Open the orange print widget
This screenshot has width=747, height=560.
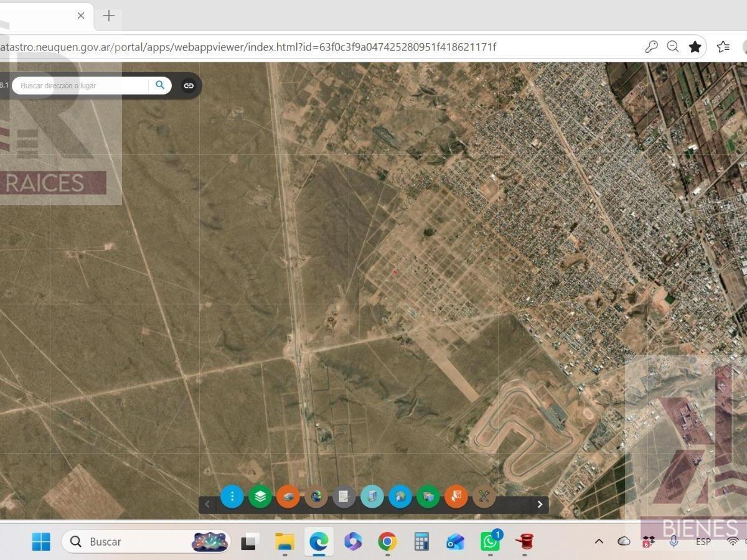(288, 497)
